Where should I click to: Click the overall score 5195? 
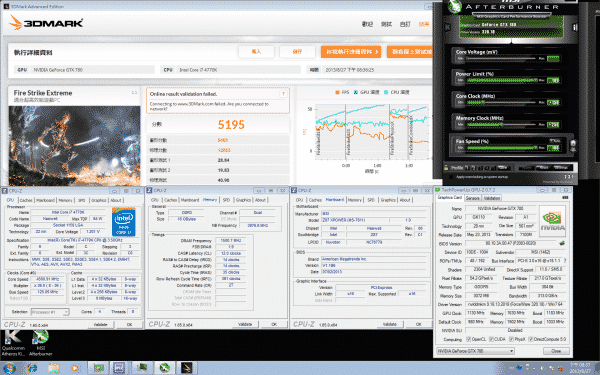click(x=231, y=124)
